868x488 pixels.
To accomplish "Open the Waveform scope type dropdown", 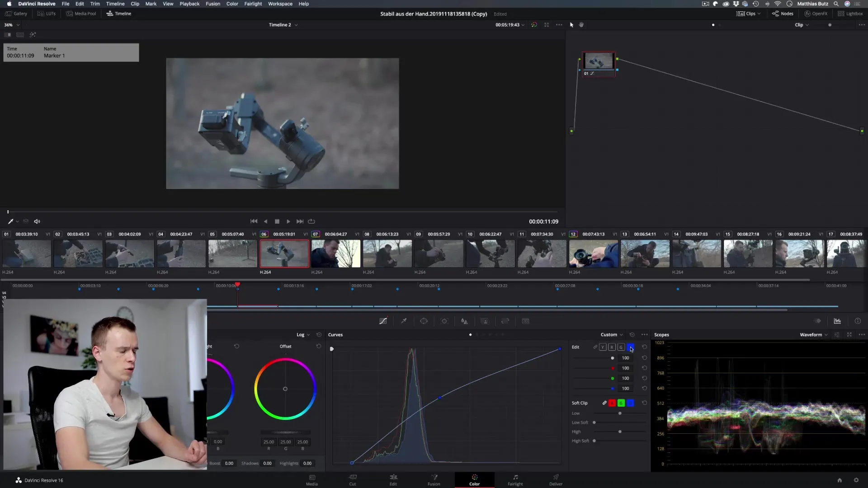I will (x=813, y=335).
